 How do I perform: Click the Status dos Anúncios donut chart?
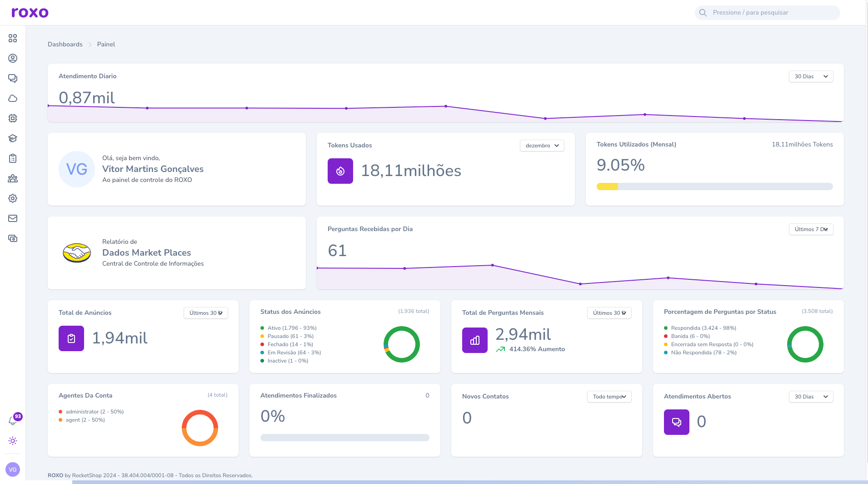(402, 344)
